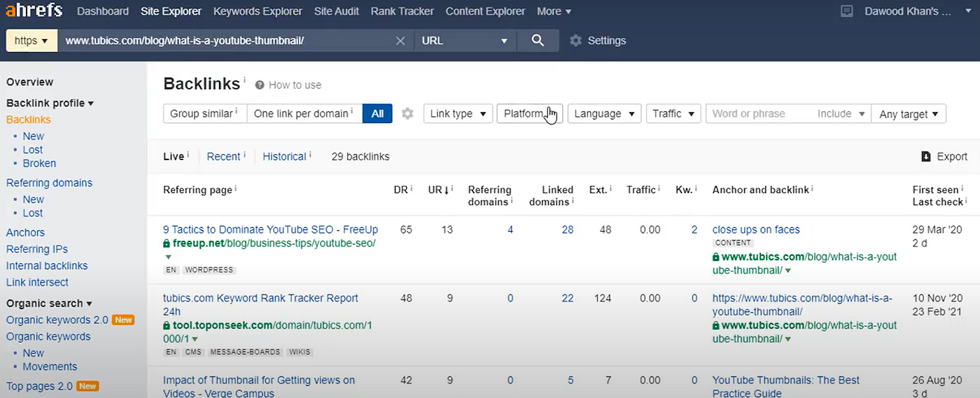Open the URL mode dropdown
980x398 pixels.
click(x=465, y=41)
